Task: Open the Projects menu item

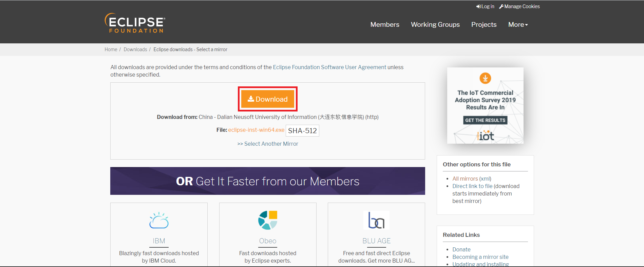Action: click(x=484, y=24)
